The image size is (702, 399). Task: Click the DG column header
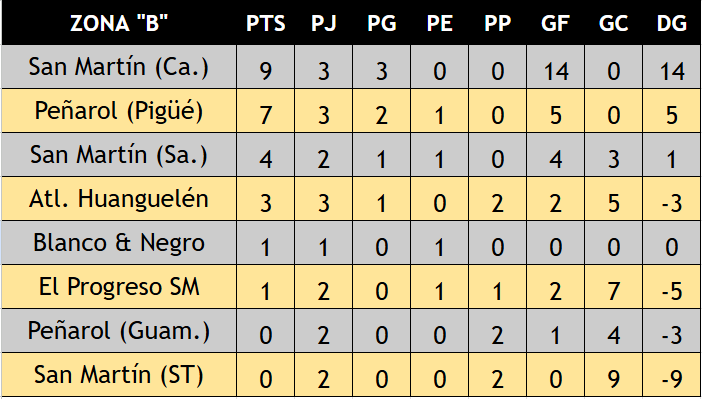pos(672,22)
